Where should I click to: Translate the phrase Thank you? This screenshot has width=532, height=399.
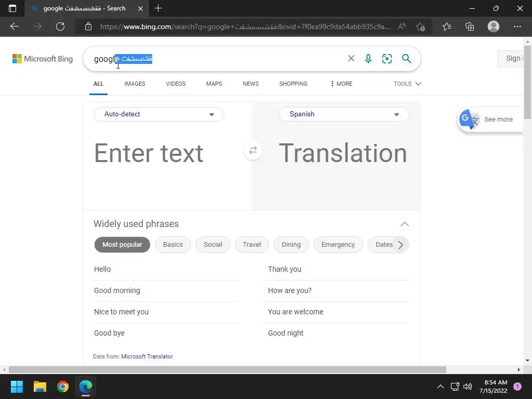[285, 270]
